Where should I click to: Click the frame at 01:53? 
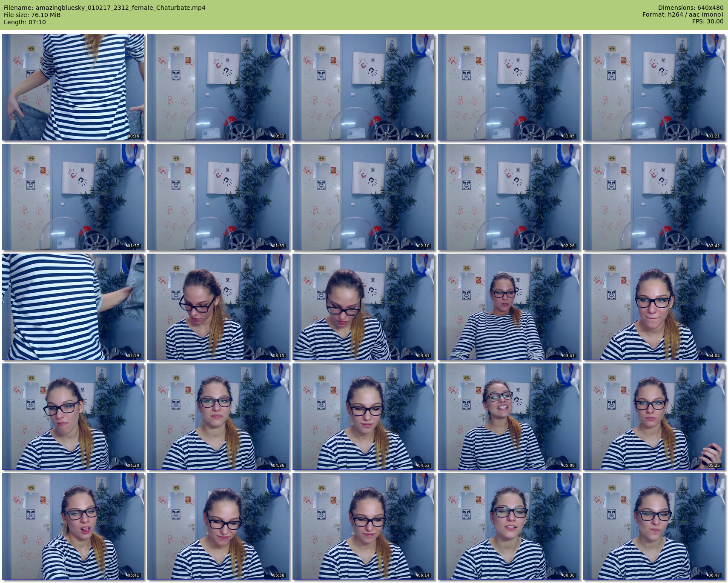pos(218,197)
